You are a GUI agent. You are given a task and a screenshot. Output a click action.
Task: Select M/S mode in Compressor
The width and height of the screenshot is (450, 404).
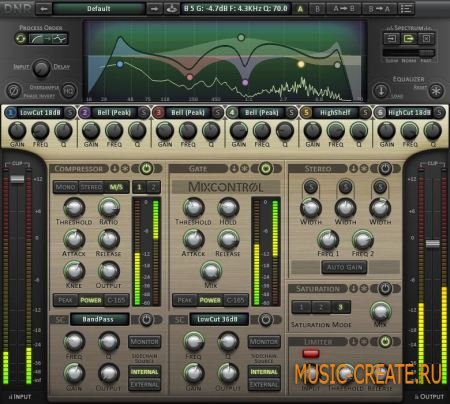(x=116, y=187)
